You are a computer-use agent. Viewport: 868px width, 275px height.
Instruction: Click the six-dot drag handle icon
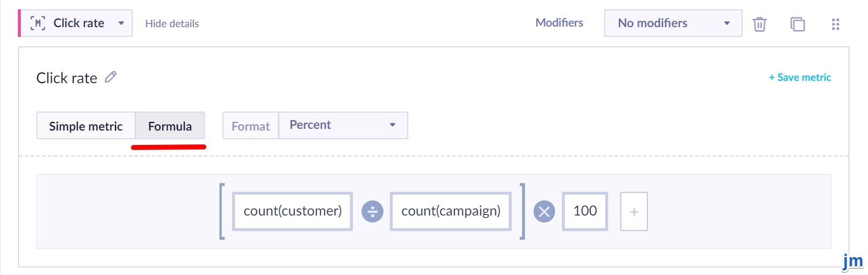coord(835,24)
